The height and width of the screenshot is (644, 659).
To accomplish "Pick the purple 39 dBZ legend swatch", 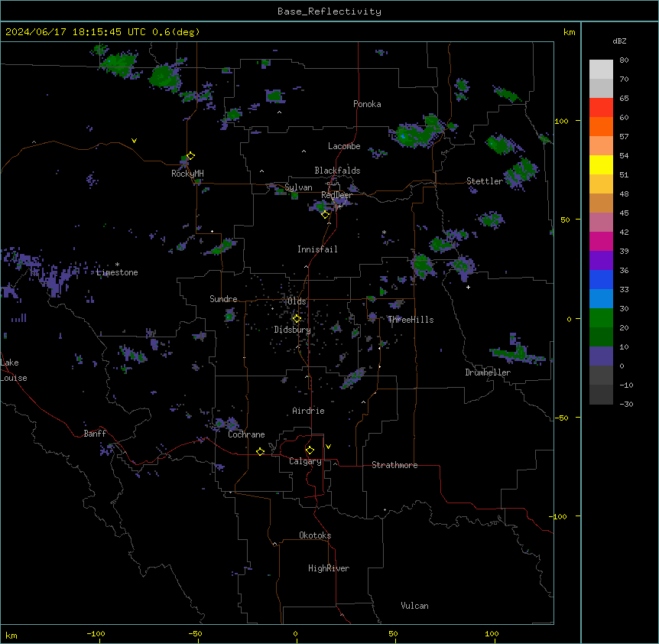I will click(x=601, y=261).
